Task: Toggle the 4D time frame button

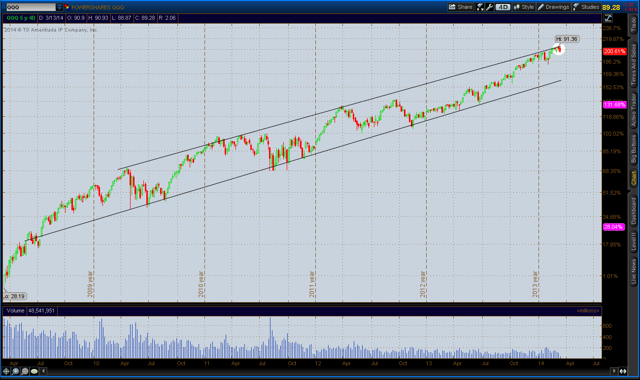Action: tap(503, 7)
